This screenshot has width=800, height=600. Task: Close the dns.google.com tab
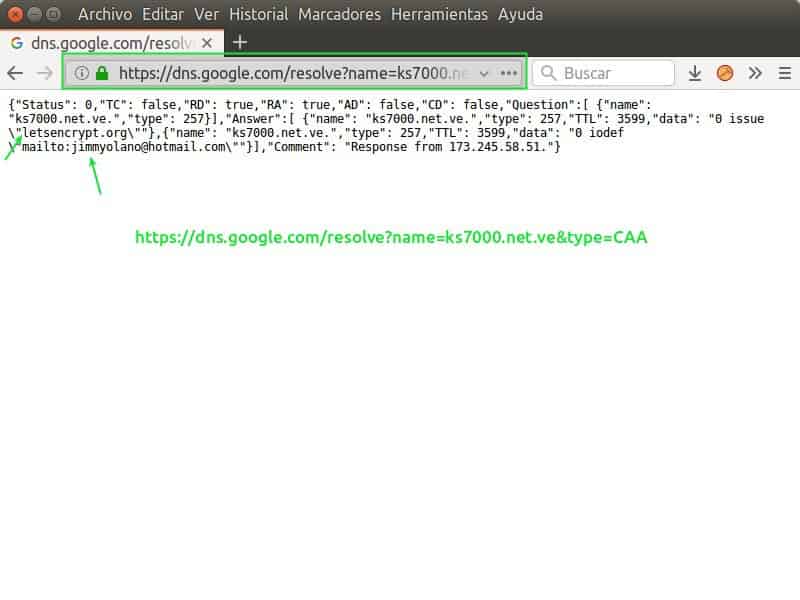[x=207, y=43]
